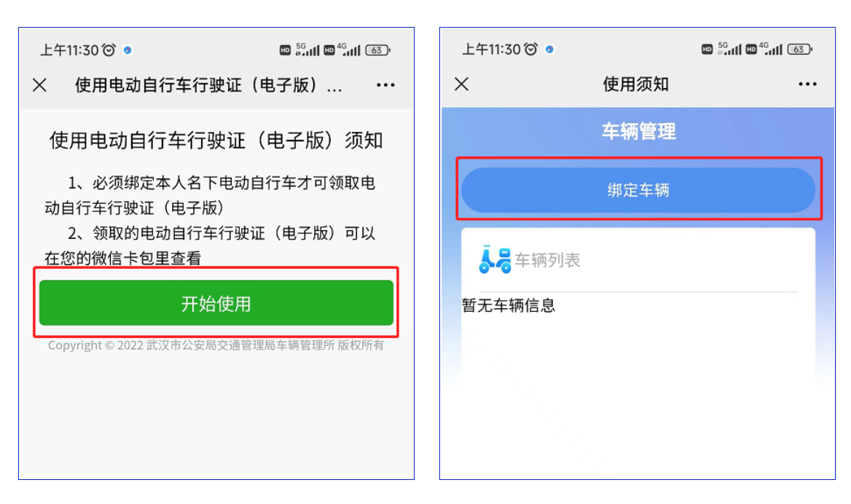Screen dimensions: 851x504
Task: Open three-dot menu on 使用电动自行车行驶证 title bar
Action: click(x=385, y=85)
